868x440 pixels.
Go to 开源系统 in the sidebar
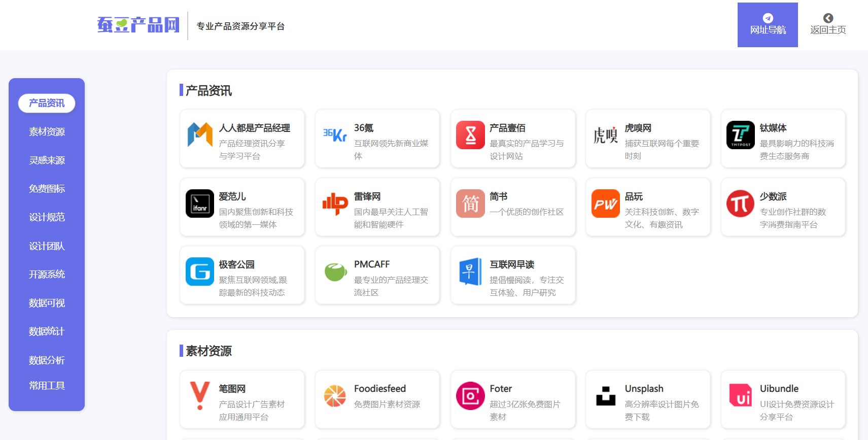[x=47, y=275]
